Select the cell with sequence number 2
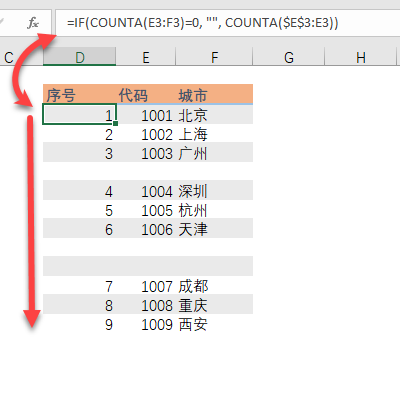Screen dimensions: 400x393 [x=79, y=134]
